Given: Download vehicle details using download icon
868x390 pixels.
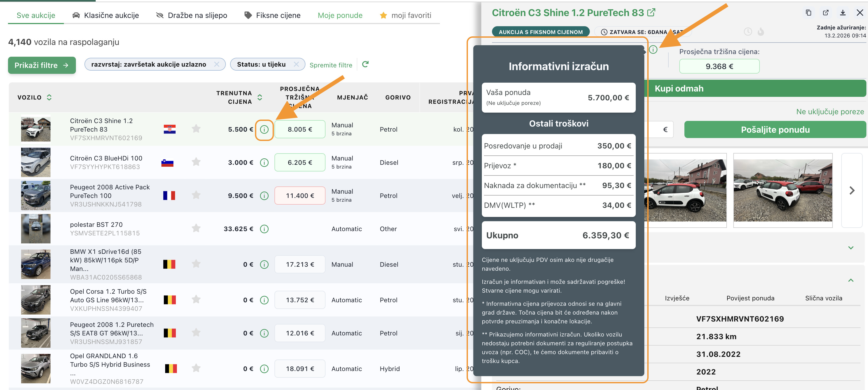Looking at the screenshot, I should coord(843,13).
